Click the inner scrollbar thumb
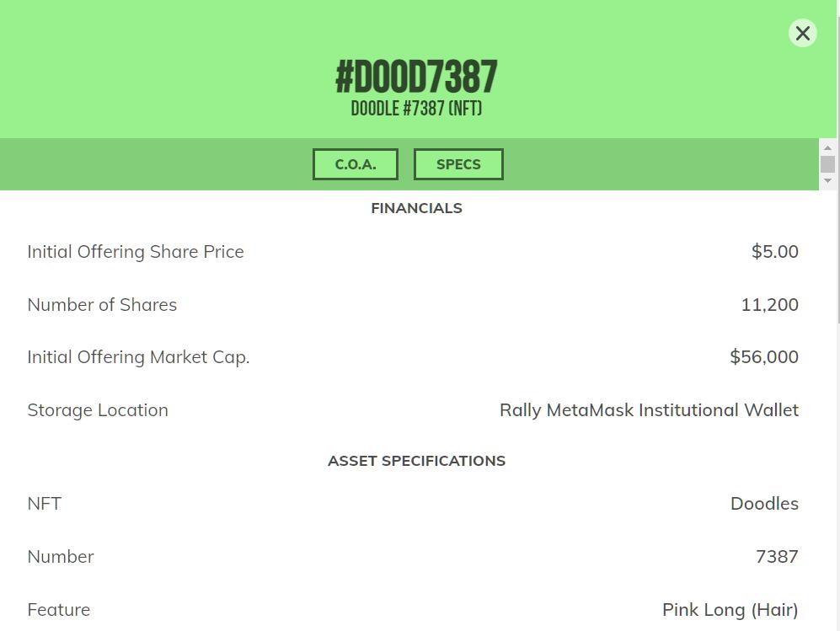This screenshot has height=631, width=840. [827, 164]
